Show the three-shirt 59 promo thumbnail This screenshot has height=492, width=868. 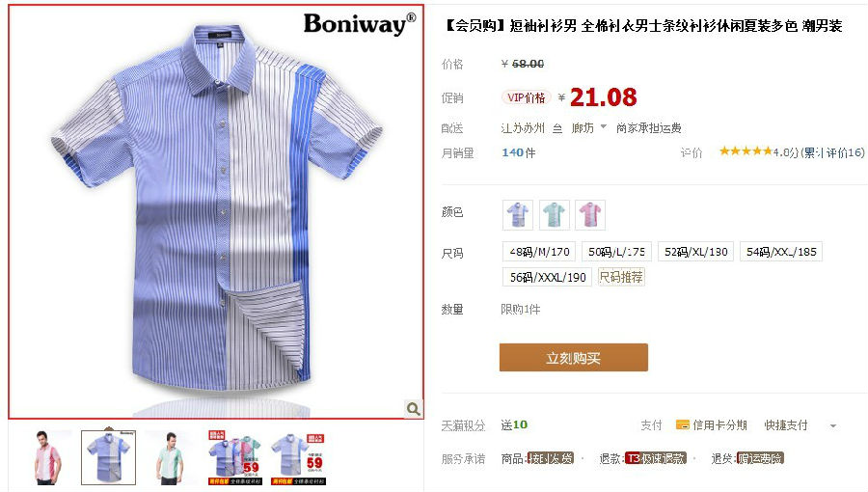click(234, 457)
